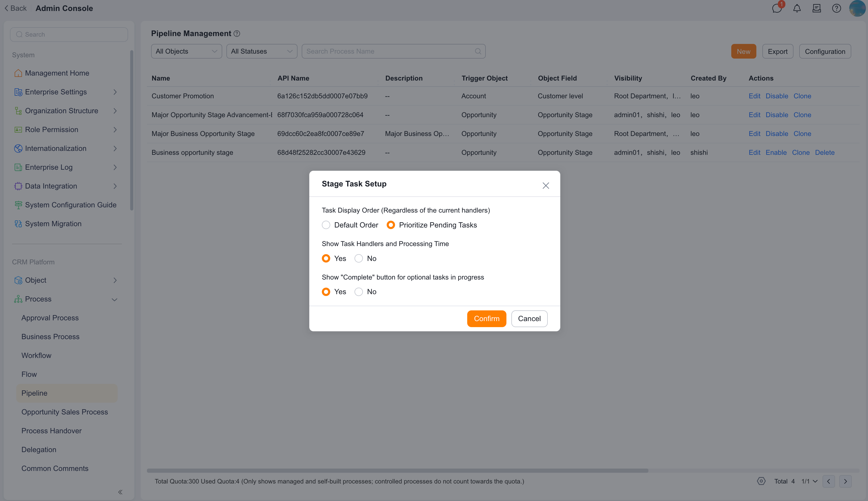This screenshot has height=501, width=868.
Task: Select No for Show Complete button option
Action: point(358,292)
